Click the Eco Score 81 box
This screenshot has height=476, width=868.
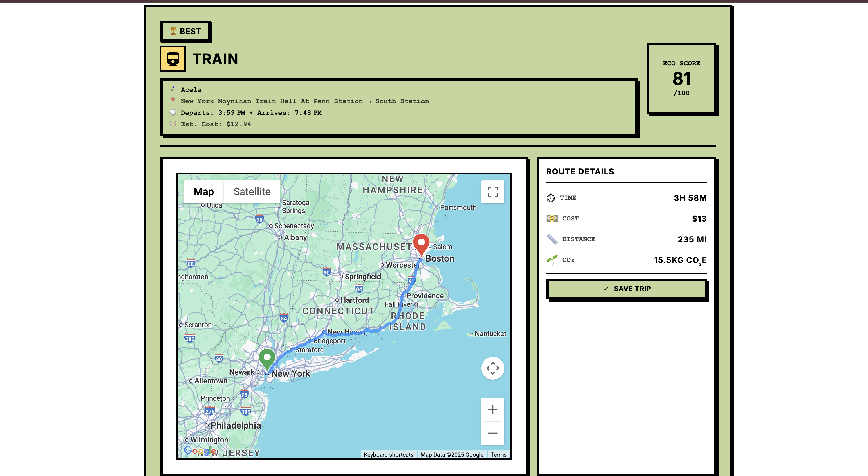point(681,78)
